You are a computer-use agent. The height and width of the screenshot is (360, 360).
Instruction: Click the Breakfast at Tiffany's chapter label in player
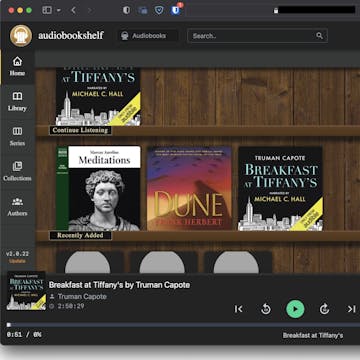click(313, 335)
